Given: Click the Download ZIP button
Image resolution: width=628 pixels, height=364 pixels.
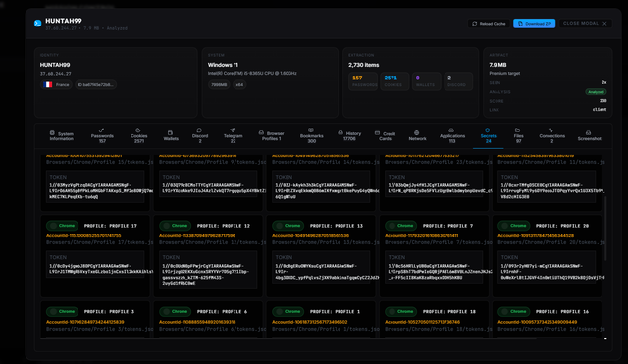Looking at the screenshot, I should point(534,24).
